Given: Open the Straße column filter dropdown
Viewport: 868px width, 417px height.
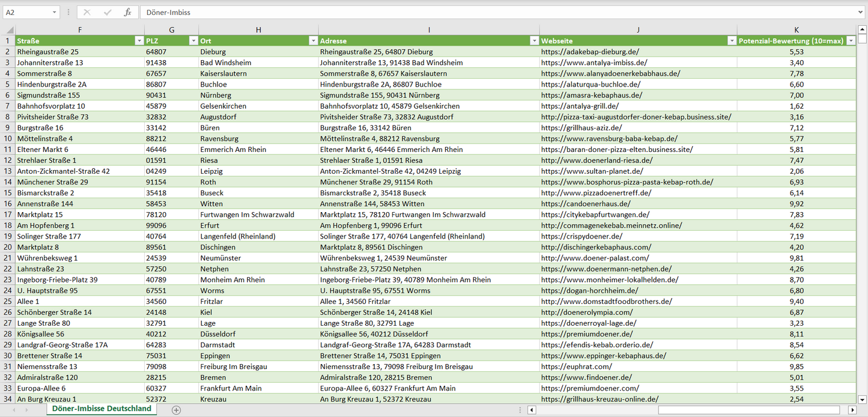Looking at the screenshot, I should pyautogui.click(x=139, y=41).
